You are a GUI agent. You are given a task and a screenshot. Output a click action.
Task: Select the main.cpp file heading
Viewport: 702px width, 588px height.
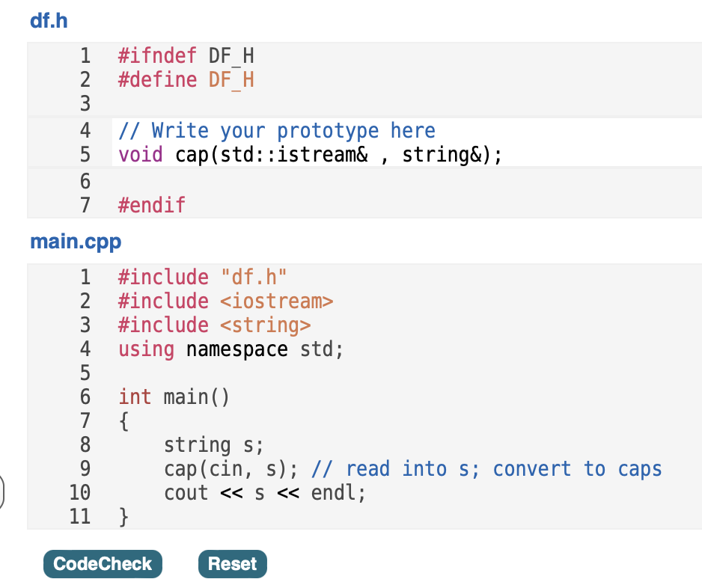pyautogui.click(x=75, y=242)
